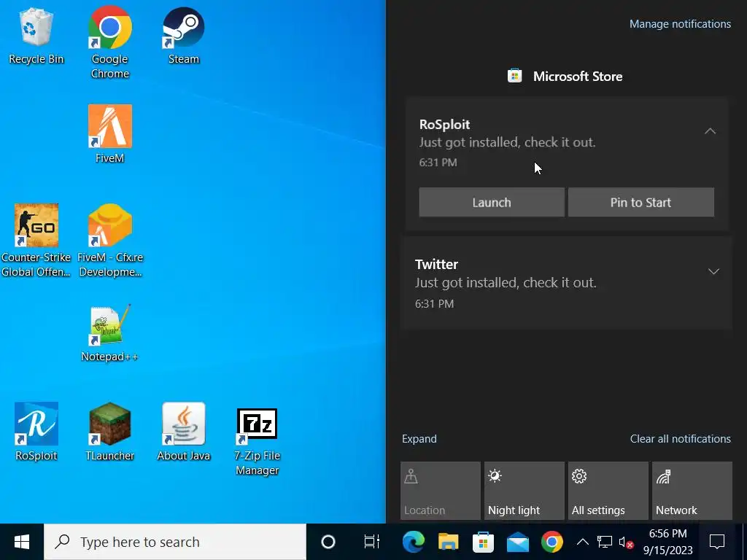The image size is (747, 560).
Task: Select the FiveM - Cfx.re Development shortcut
Action: tap(110, 241)
